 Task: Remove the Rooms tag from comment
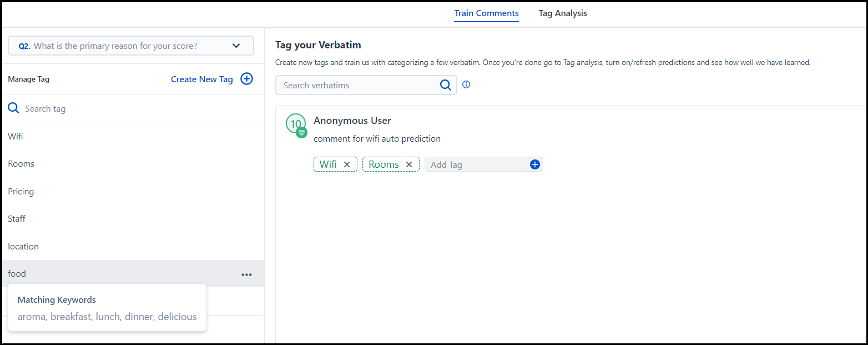pyautogui.click(x=409, y=164)
